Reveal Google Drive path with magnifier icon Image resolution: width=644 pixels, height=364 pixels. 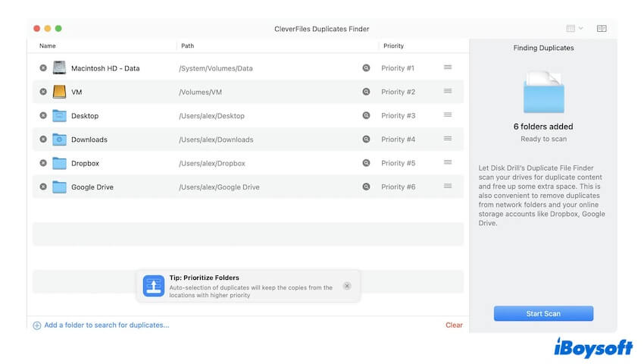(366, 187)
